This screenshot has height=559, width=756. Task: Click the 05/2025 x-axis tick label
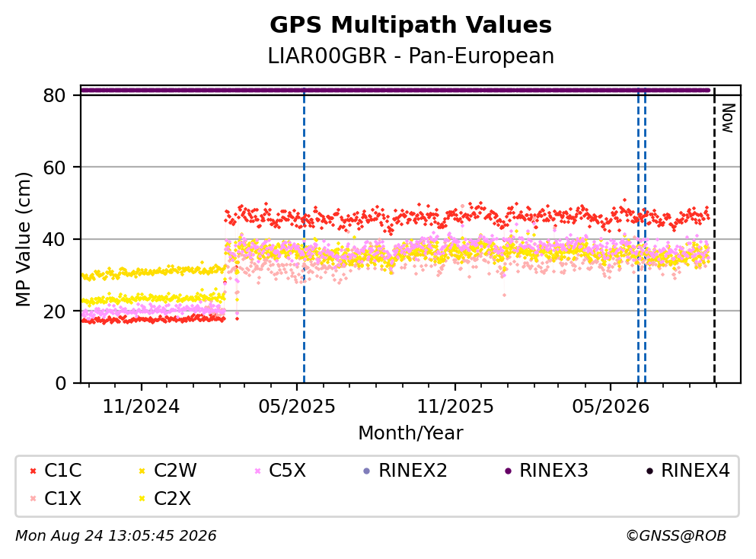297,407
